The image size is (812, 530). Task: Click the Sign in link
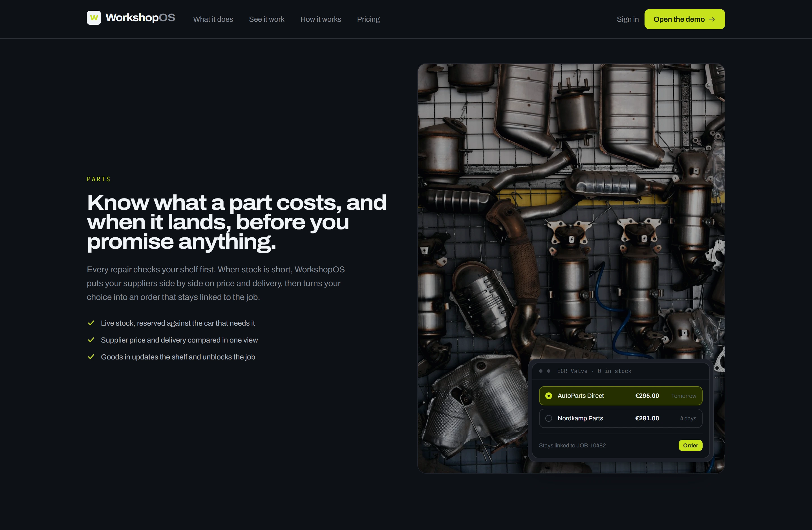tap(627, 19)
